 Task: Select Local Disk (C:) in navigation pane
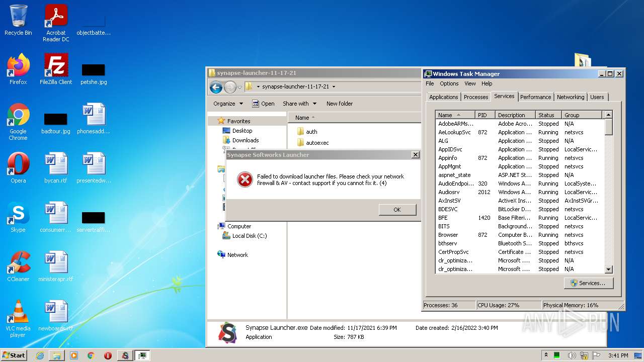[250, 236]
